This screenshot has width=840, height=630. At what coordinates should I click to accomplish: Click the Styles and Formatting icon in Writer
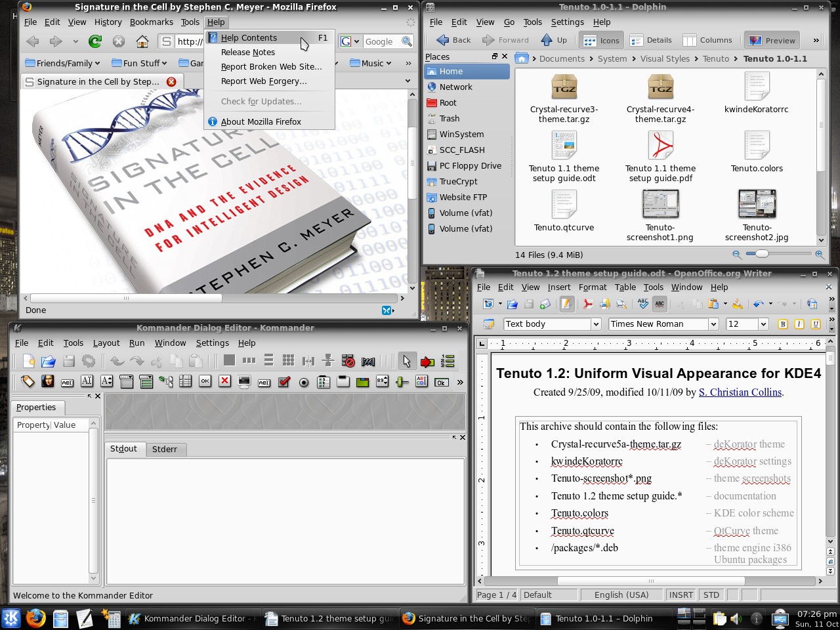488,324
